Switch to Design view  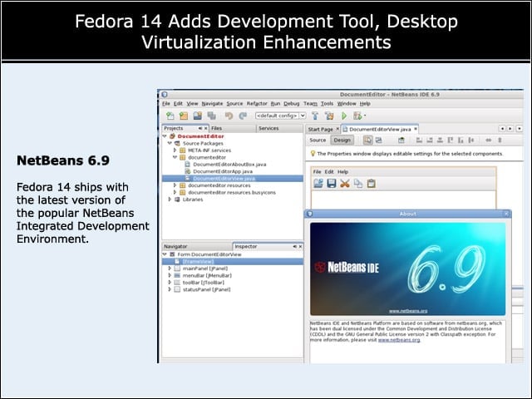[342, 140]
